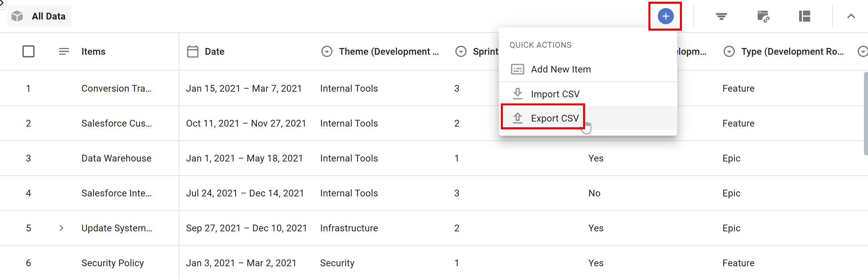Click the All Data cube icon

click(17, 16)
